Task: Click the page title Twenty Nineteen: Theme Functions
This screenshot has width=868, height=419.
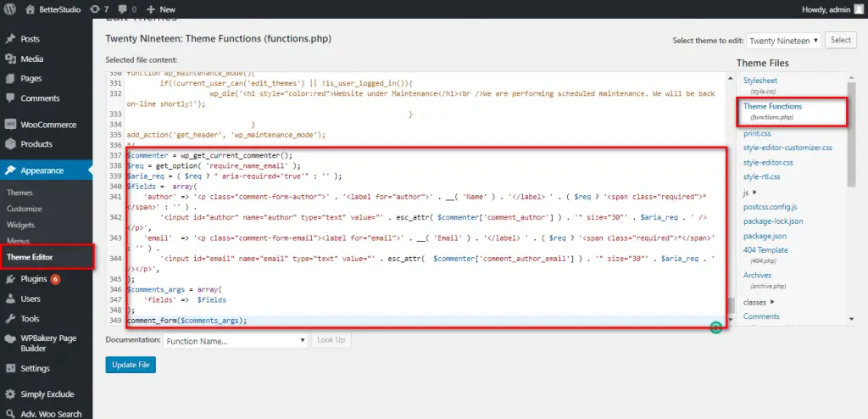Action: click(218, 39)
